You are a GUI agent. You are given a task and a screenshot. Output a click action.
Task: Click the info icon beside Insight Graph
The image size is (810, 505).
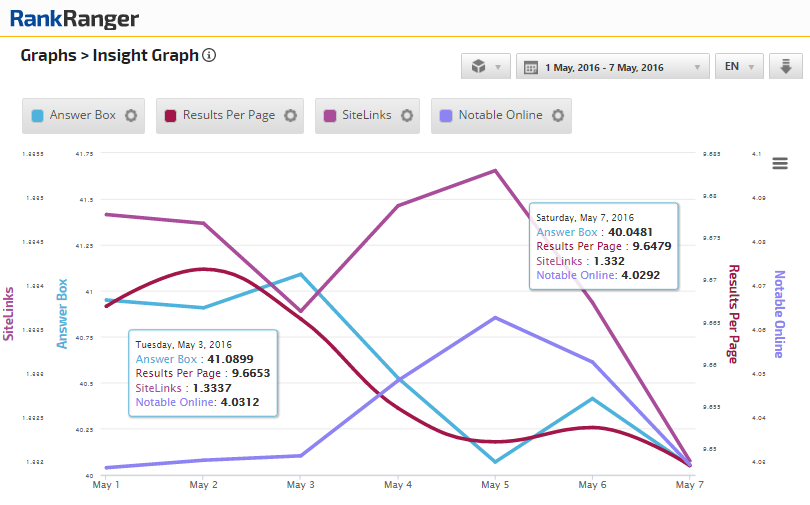pos(209,56)
